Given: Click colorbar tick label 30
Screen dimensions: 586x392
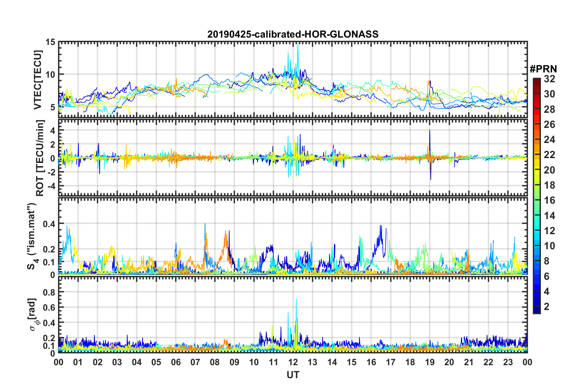Looking at the screenshot, I should pyautogui.click(x=549, y=94).
